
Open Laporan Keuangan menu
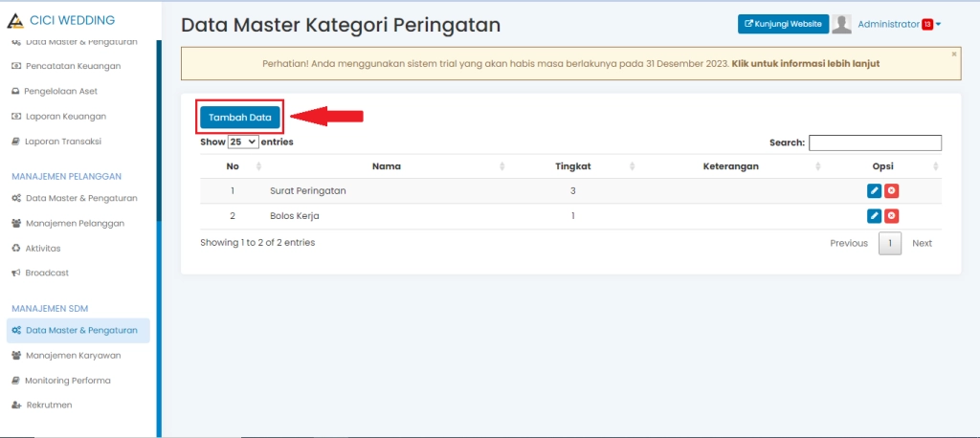[x=59, y=117]
